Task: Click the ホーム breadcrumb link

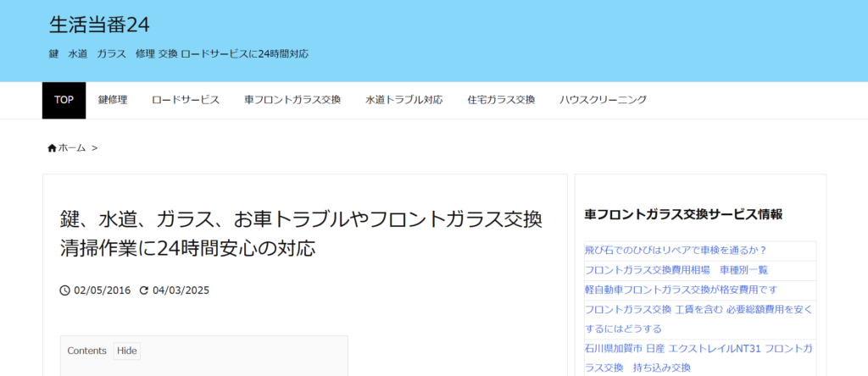Action: coord(72,148)
